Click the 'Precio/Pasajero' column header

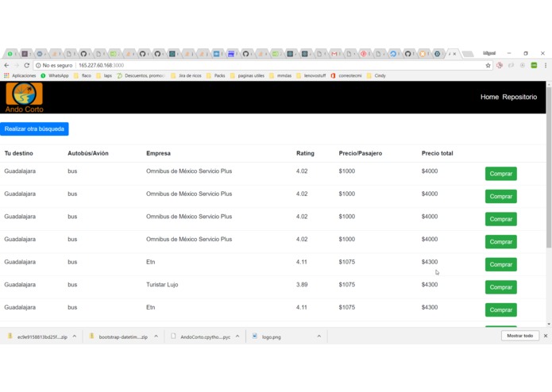coord(361,153)
